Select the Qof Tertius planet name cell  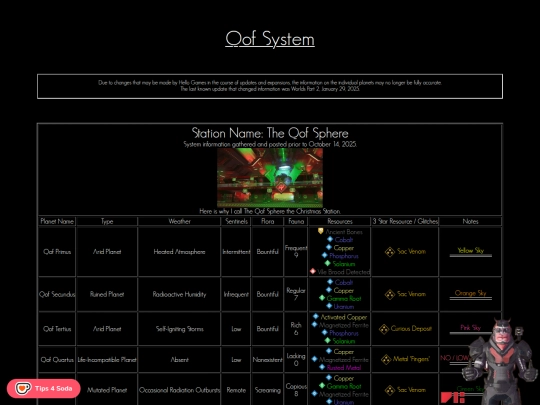(57, 329)
